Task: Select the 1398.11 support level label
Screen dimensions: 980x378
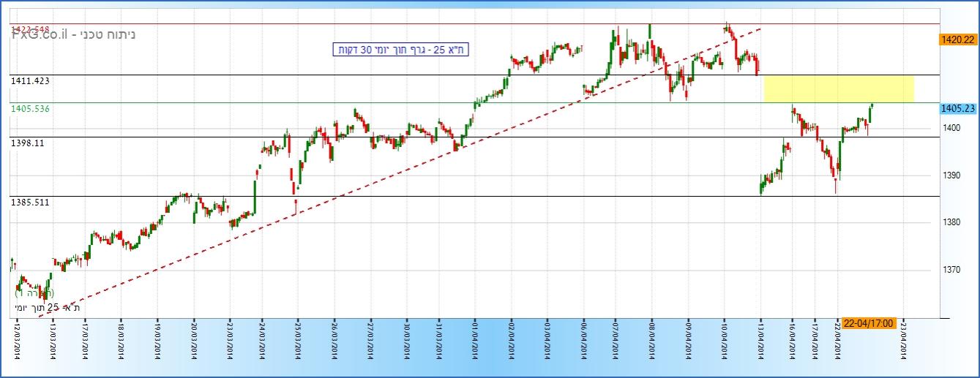Action: (27, 143)
